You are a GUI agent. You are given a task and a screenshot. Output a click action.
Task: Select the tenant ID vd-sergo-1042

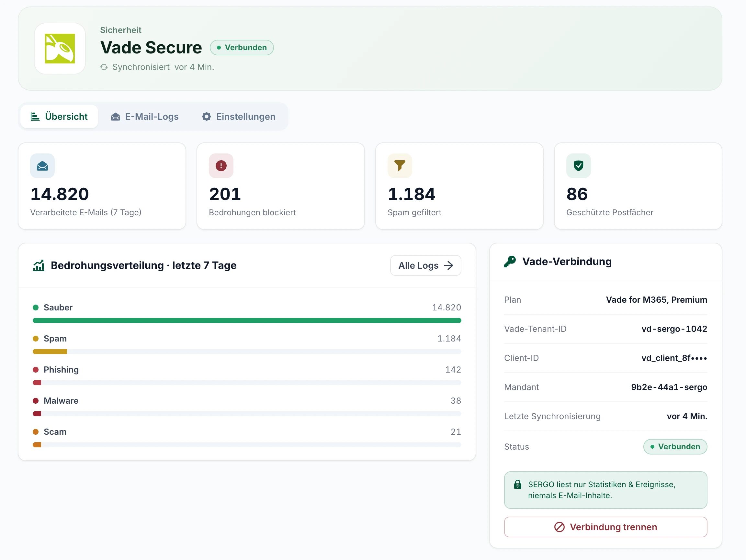[674, 329]
